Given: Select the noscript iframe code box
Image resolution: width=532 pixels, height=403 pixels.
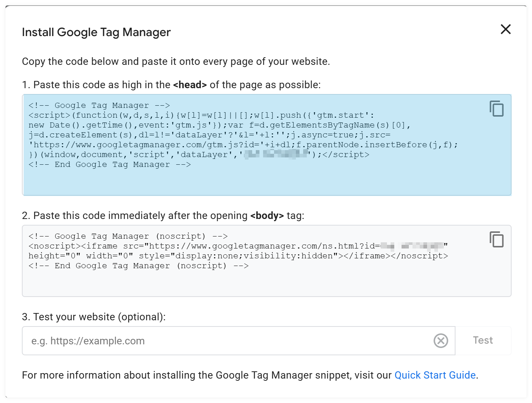Looking at the screenshot, I should [267, 261].
